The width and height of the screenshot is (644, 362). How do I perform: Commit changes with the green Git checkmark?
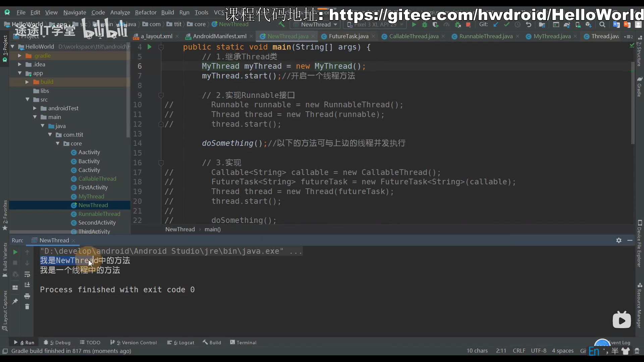506,24
